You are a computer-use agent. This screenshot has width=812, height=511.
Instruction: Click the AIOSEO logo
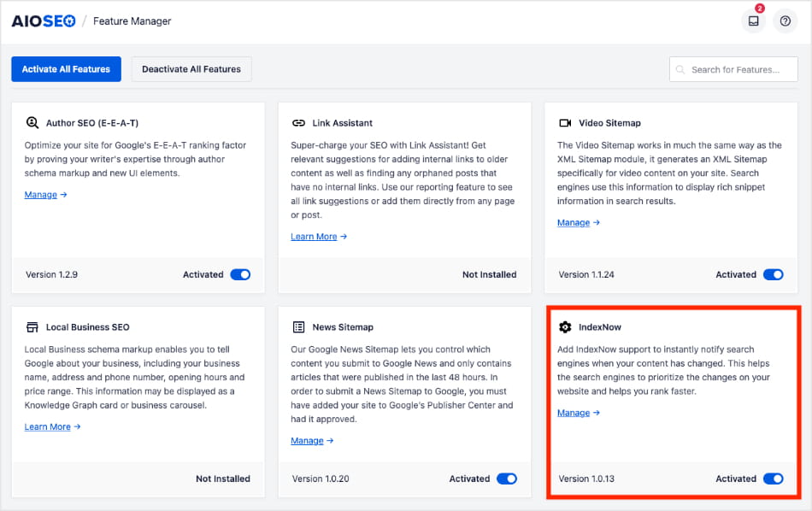tap(43, 21)
